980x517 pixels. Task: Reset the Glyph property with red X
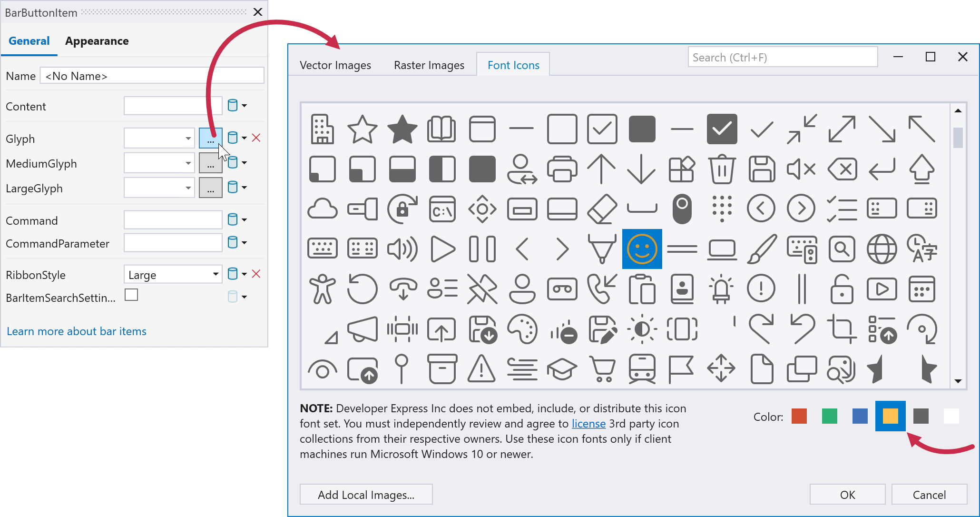point(256,138)
